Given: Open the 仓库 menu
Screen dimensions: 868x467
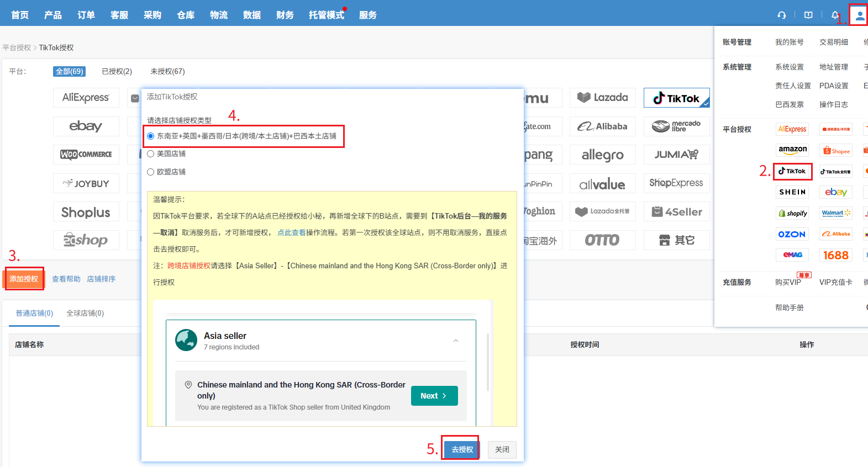Looking at the screenshot, I should (186, 15).
